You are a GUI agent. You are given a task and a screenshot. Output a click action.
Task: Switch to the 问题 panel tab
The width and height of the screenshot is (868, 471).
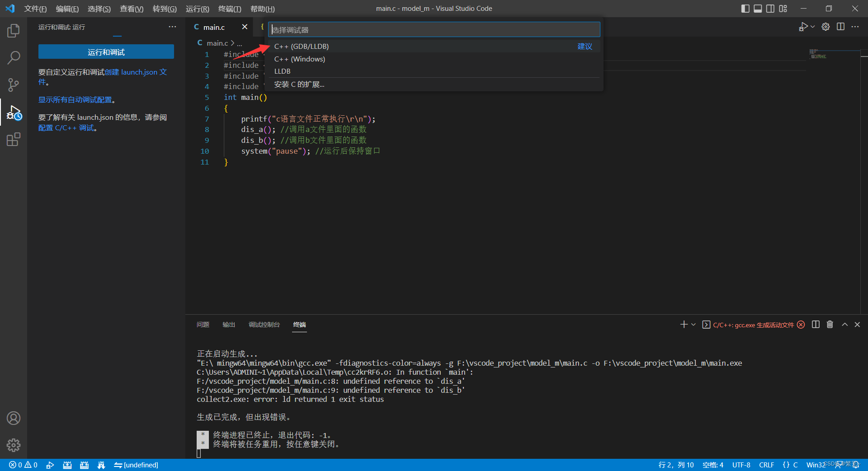203,325
